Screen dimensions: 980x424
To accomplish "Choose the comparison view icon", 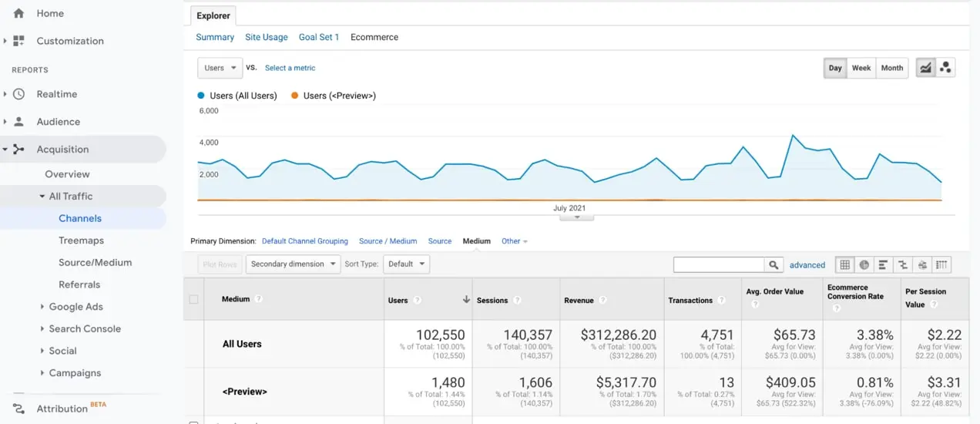I will tap(903, 264).
